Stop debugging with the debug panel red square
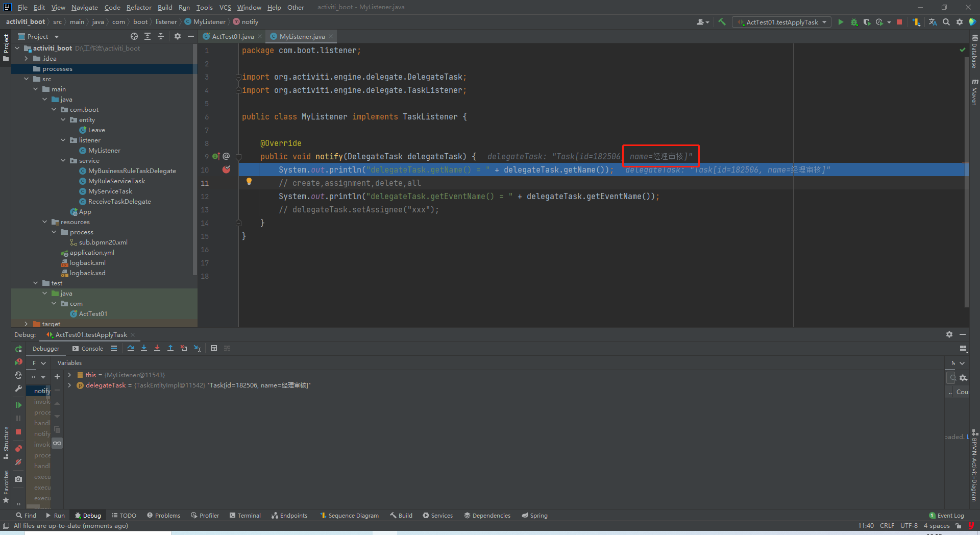 click(18, 432)
